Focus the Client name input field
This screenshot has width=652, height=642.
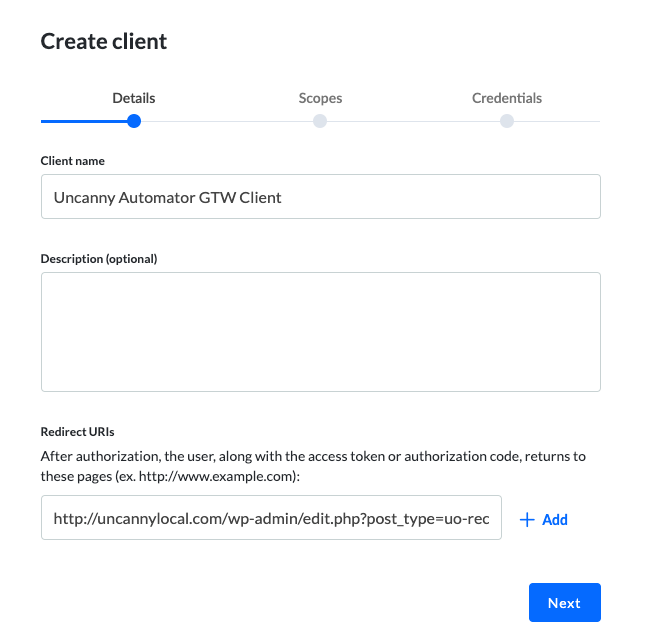pos(321,197)
